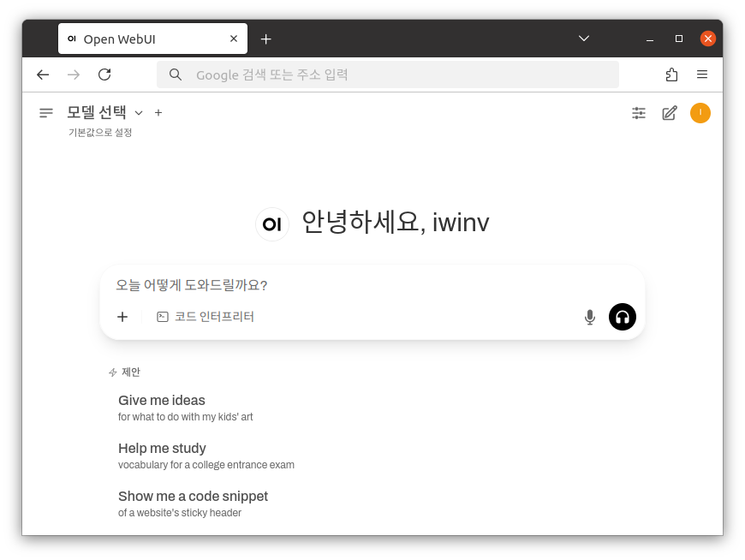The width and height of the screenshot is (745, 560).
Task: Open user profile avatar menu
Action: coord(700,113)
